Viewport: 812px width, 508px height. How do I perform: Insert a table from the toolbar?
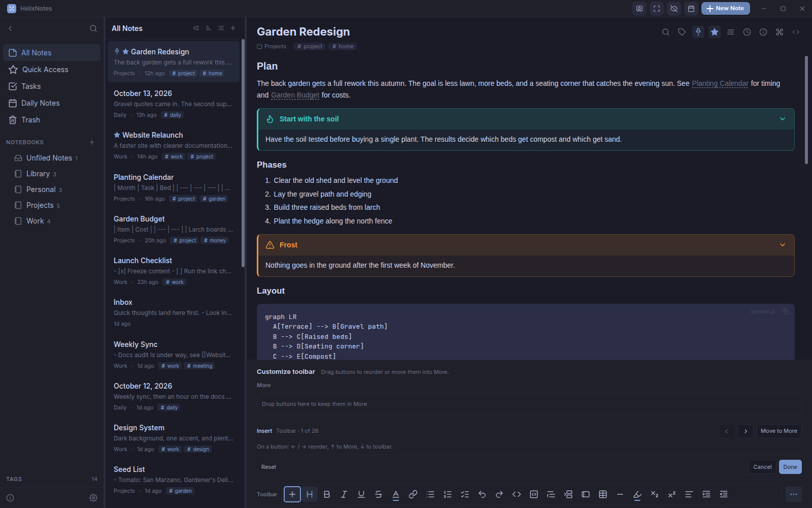pos(603,494)
